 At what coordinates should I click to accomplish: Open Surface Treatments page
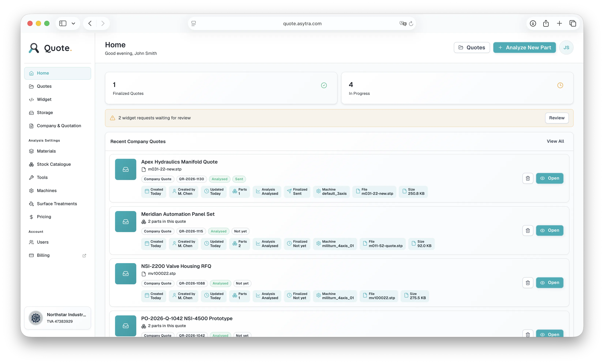(x=57, y=204)
